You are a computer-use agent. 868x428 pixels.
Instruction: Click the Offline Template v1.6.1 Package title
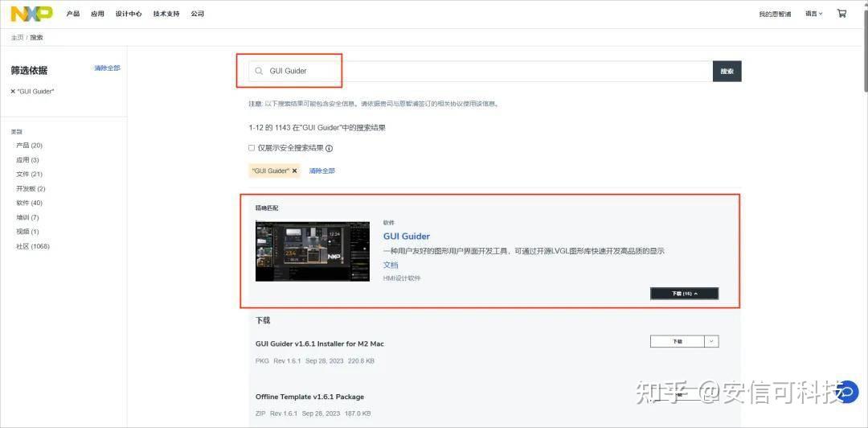310,397
